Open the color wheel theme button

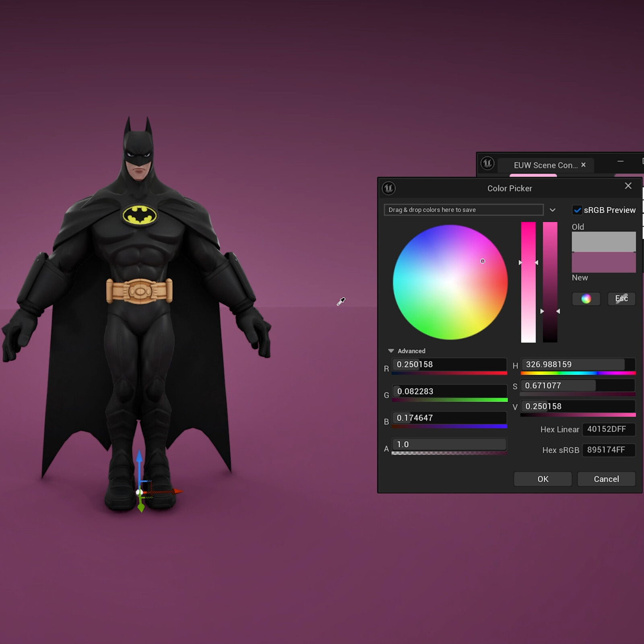coord(586,299)
